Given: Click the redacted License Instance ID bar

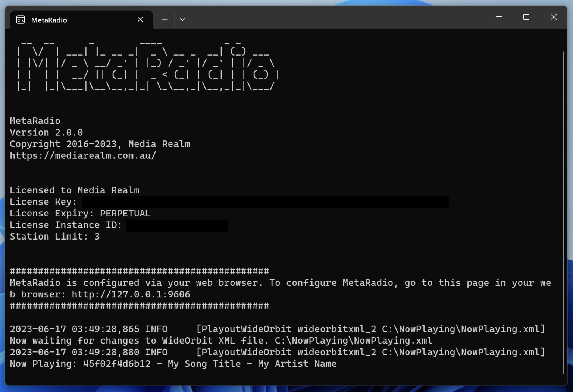Looking at the screenshot, I should (177, 225).
